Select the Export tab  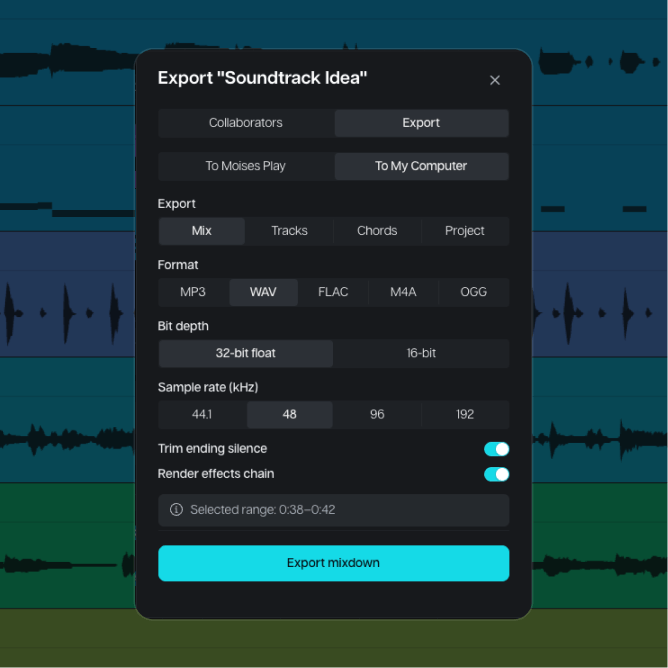tap(421, 123)
